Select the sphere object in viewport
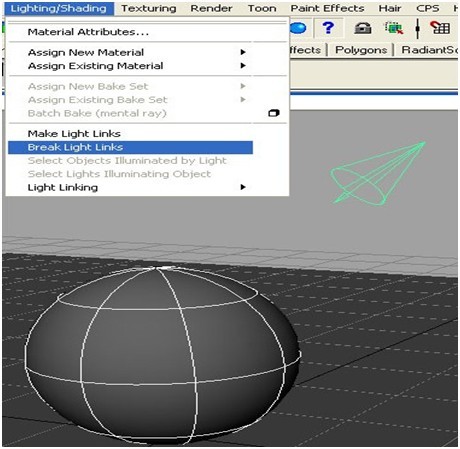 [x=163, y=355]
